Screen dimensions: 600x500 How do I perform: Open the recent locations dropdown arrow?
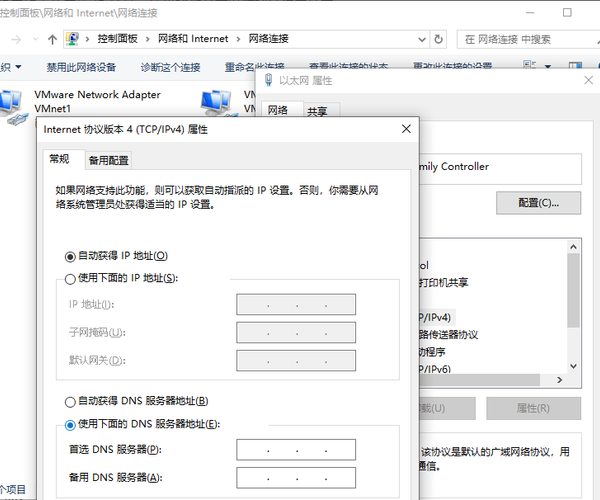35,39
